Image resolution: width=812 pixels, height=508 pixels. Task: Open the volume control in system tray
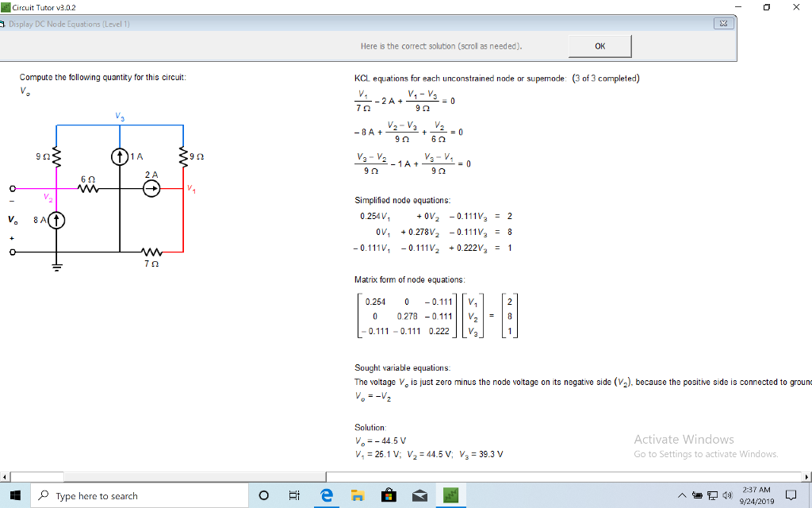coord(726,495)
